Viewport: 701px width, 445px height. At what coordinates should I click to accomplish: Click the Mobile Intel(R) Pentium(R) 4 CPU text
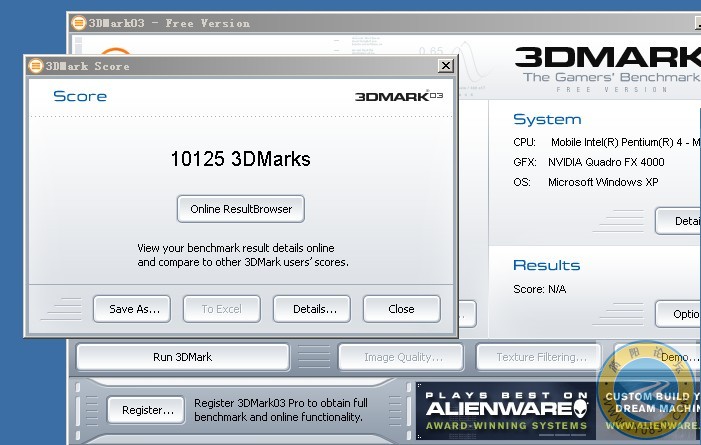coord(625,142)
